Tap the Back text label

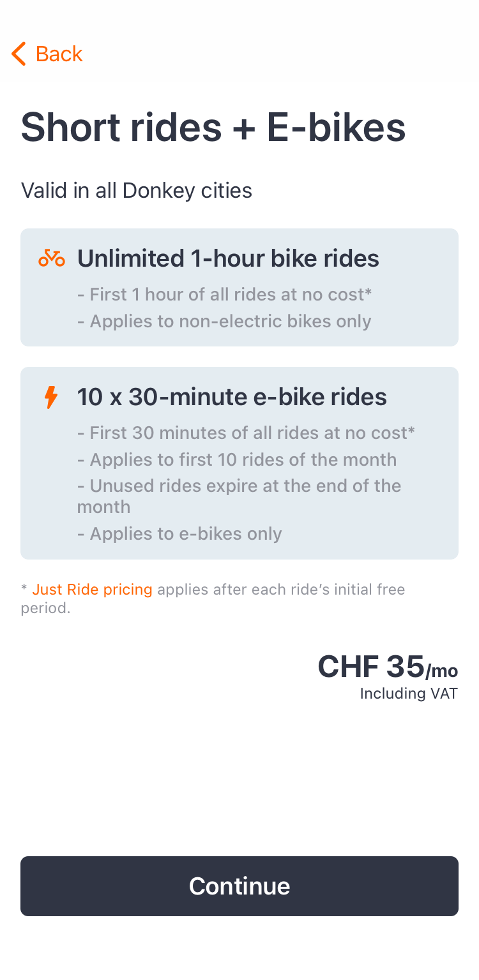tap(59, 54)
